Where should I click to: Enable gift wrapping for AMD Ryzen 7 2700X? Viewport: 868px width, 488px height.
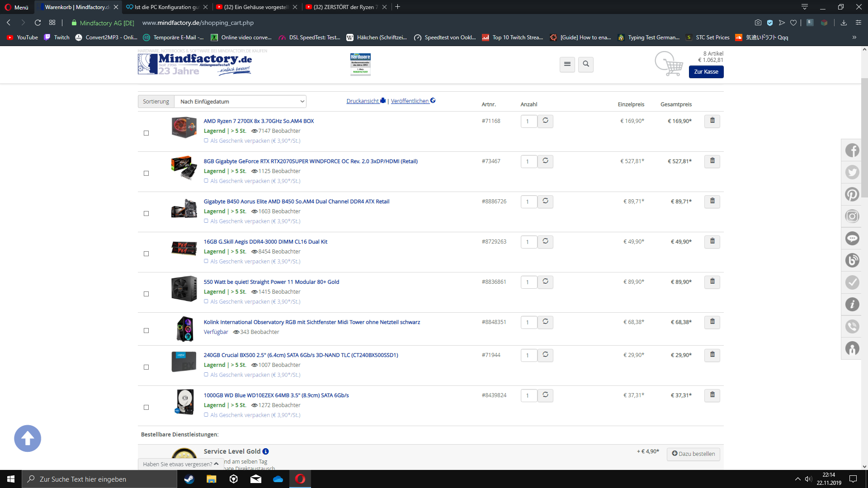(206, 141)
